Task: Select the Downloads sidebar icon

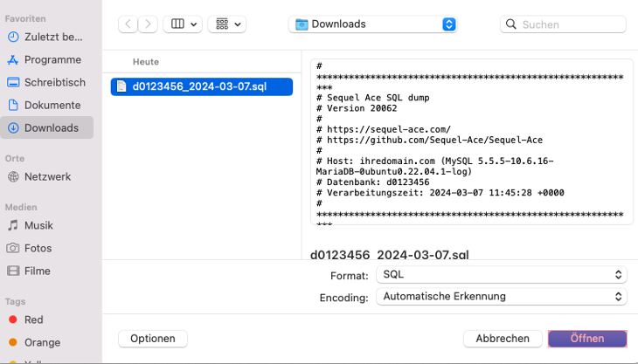Action: click(13, 128)
